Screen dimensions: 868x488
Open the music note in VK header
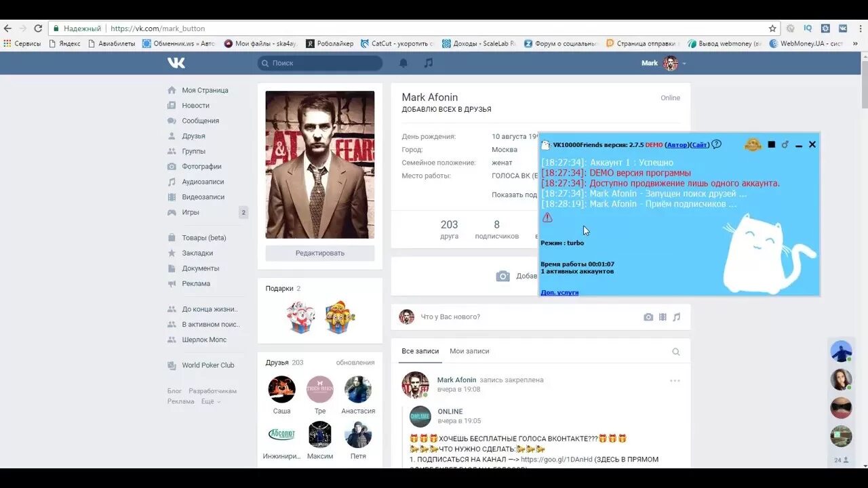pyautogui.click(x=428, y=63)
